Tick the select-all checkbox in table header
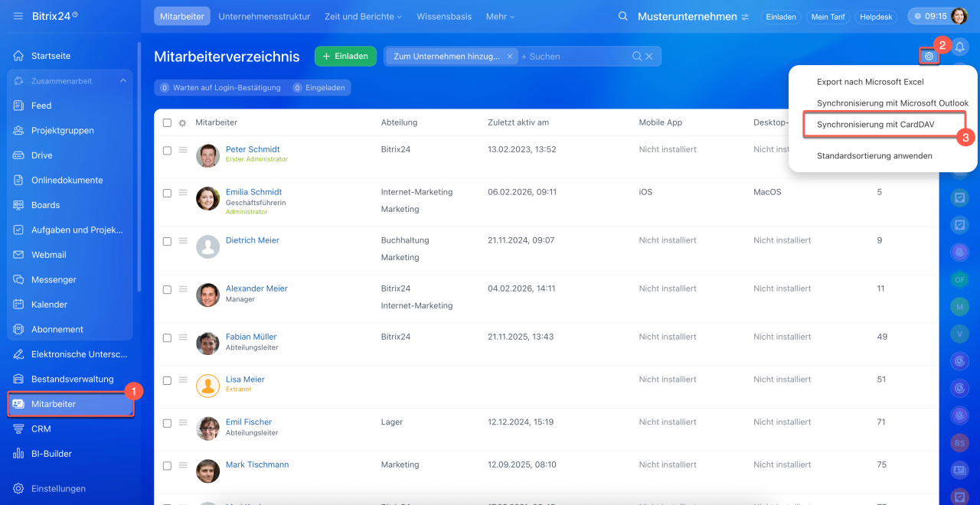Viewport: 980px width, 505px height. pos(167,122)
